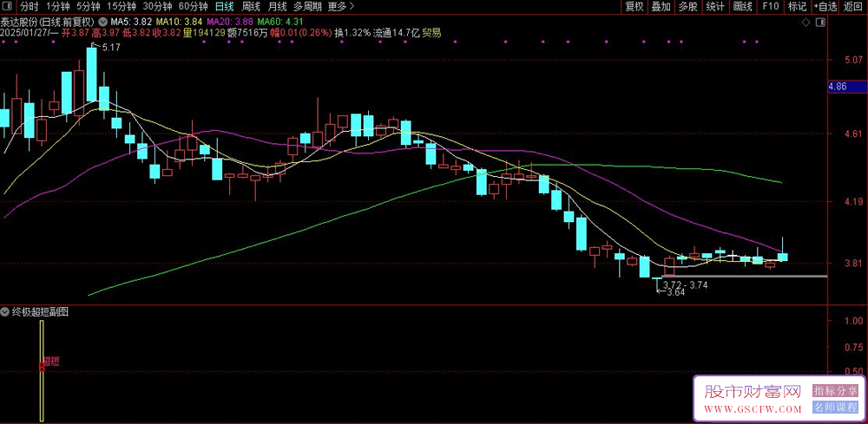
Task: Switch to 周线 weekly chart
Action: pyautogui.click(x=251, y=7)
